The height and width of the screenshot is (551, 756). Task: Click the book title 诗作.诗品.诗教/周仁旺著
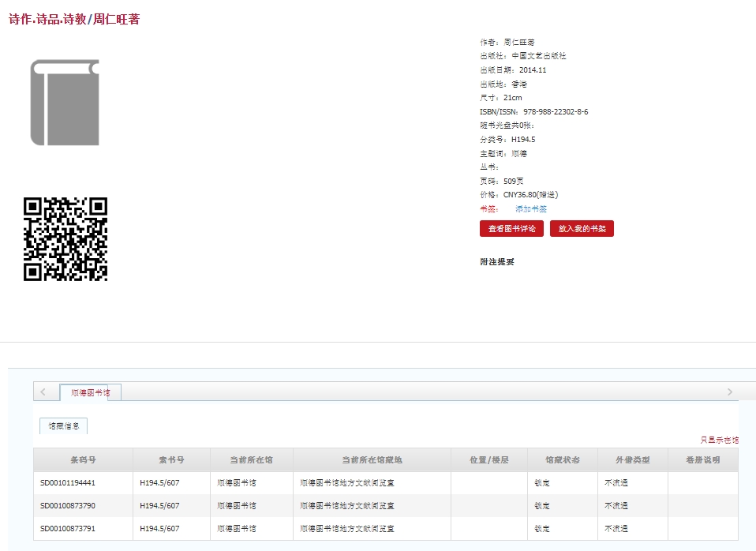[74, 20]
